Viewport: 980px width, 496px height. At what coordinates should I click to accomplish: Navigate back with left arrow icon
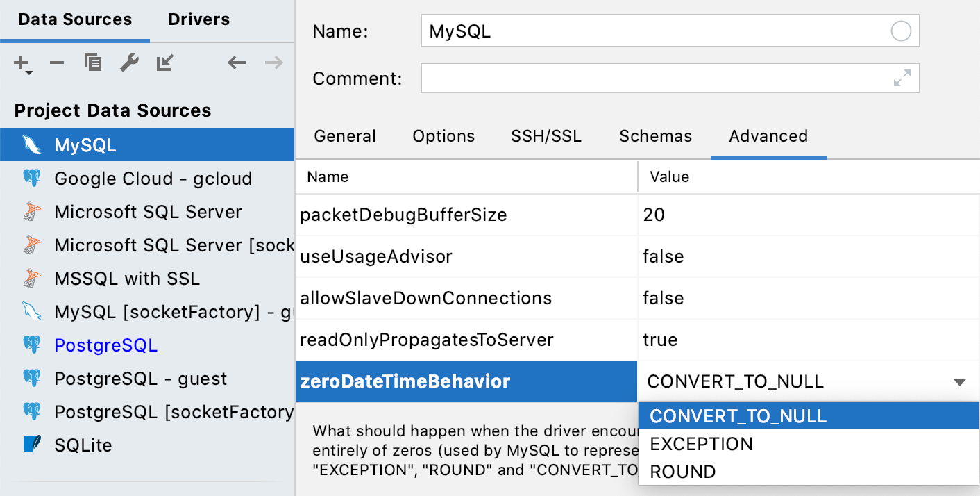(237, 63)
